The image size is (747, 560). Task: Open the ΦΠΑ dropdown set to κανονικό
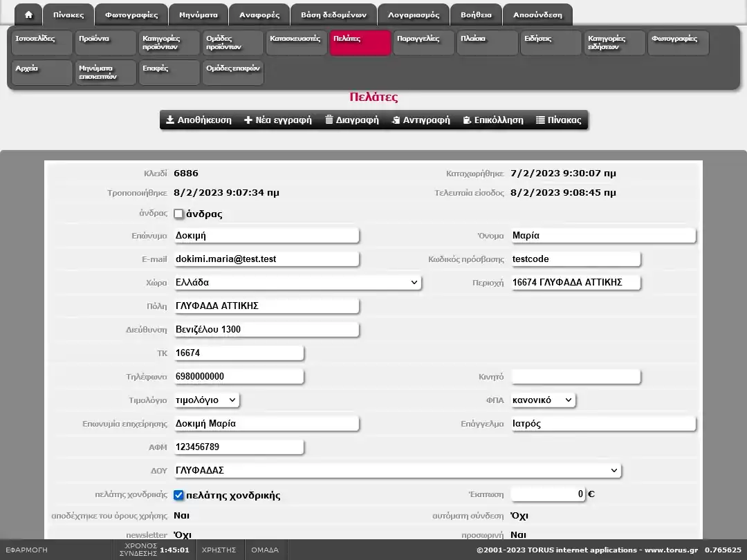542,400
